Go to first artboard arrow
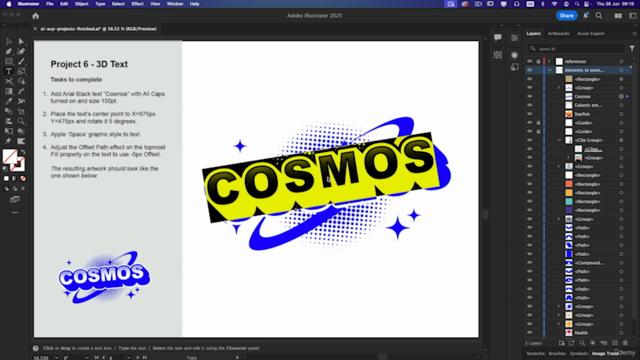Screen dimensions: 640x360 [97, 358]
